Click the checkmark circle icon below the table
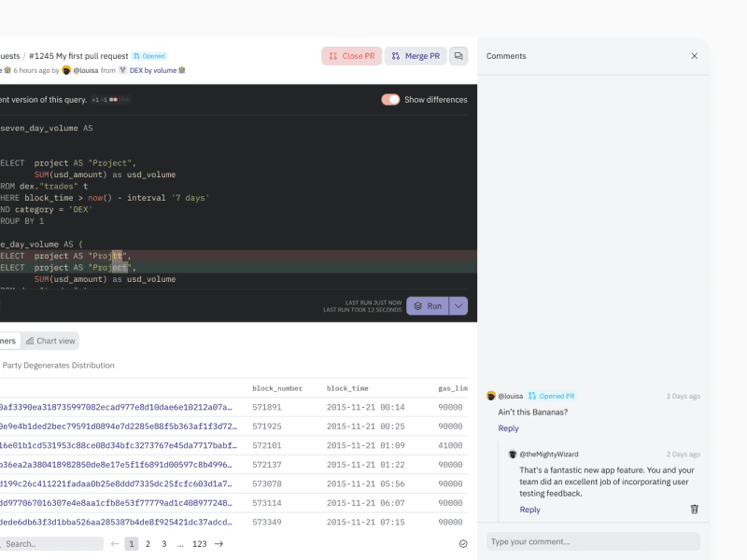 tap(463, 543)
